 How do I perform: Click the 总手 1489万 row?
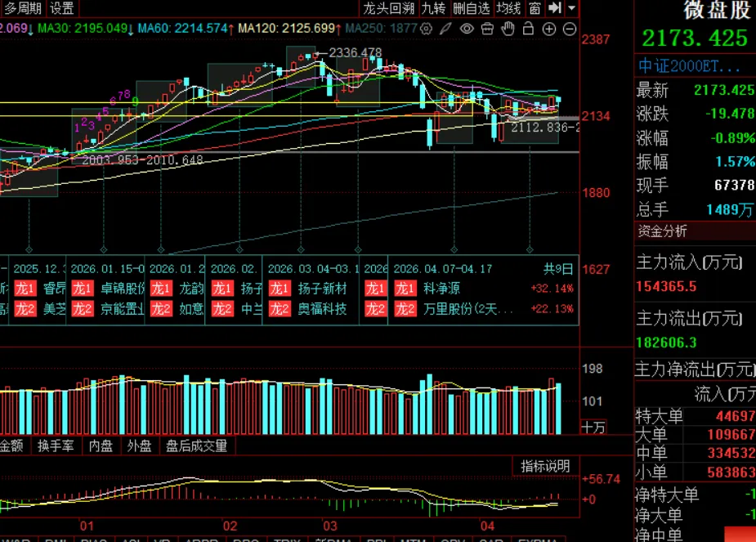(696, 209)
